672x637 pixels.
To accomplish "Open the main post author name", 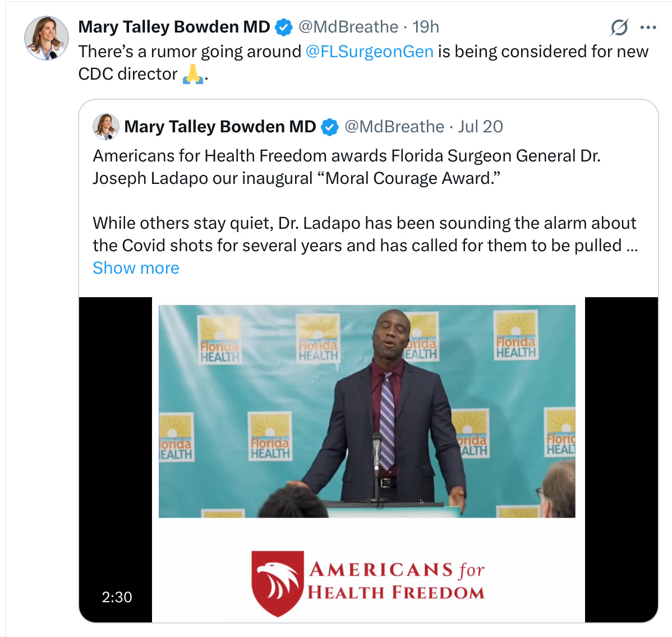I will pos(174,27).
